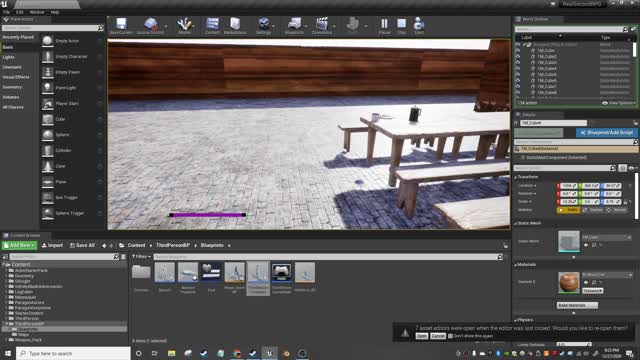Image resolution: width=640 pixels, height=360 pixels.
Task: Open the Static Mesh asset dropdown
Action: (x=607, y=237)
